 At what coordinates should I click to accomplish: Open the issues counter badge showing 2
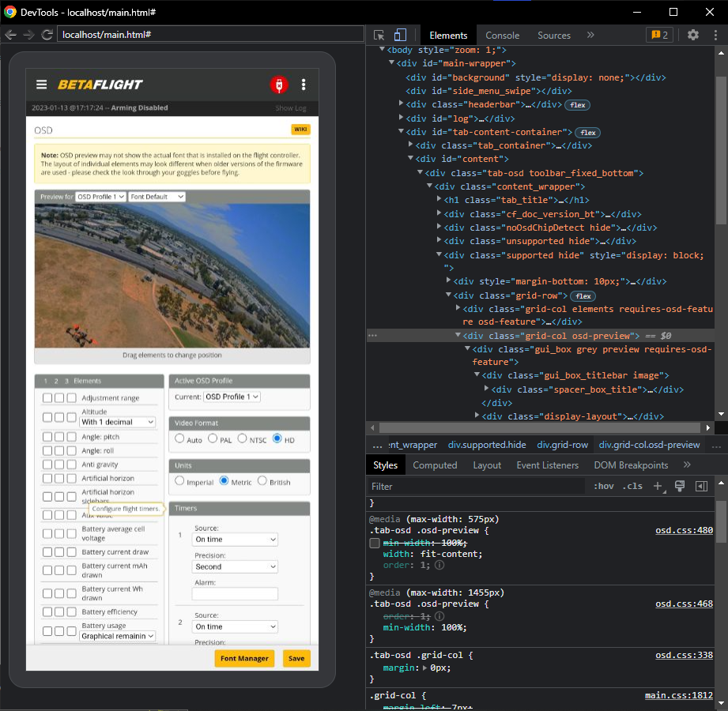(x=660, y=36)
